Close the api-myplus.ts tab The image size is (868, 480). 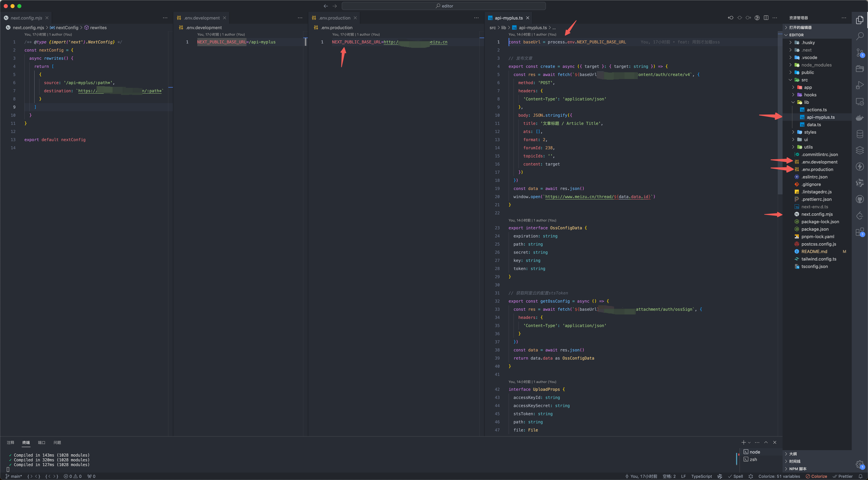click(x=528, y=18)
